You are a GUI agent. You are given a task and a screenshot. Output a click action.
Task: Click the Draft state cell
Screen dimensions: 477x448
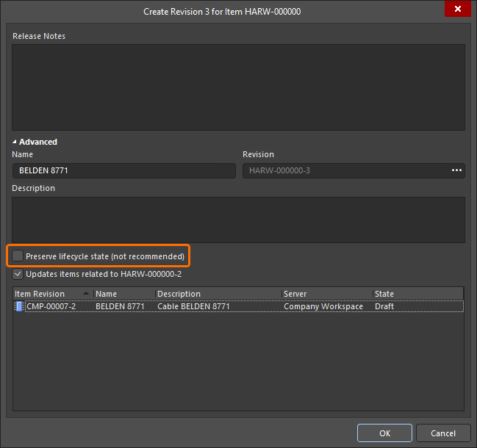384,306
